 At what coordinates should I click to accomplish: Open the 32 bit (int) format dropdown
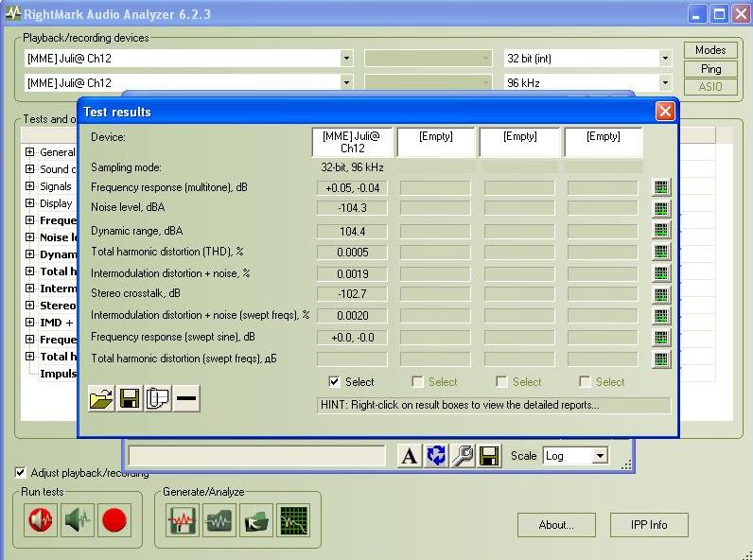[x=665, y=59]
